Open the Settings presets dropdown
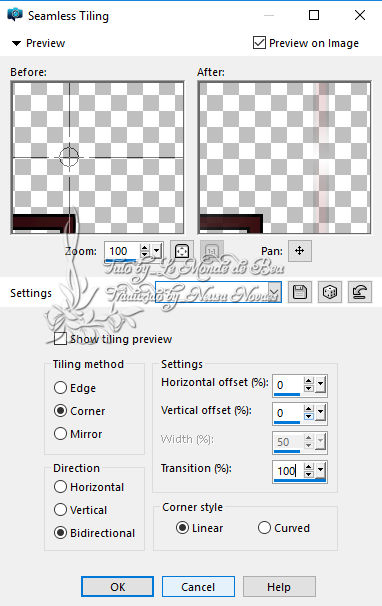382x606 pixels. coord(275,292)
